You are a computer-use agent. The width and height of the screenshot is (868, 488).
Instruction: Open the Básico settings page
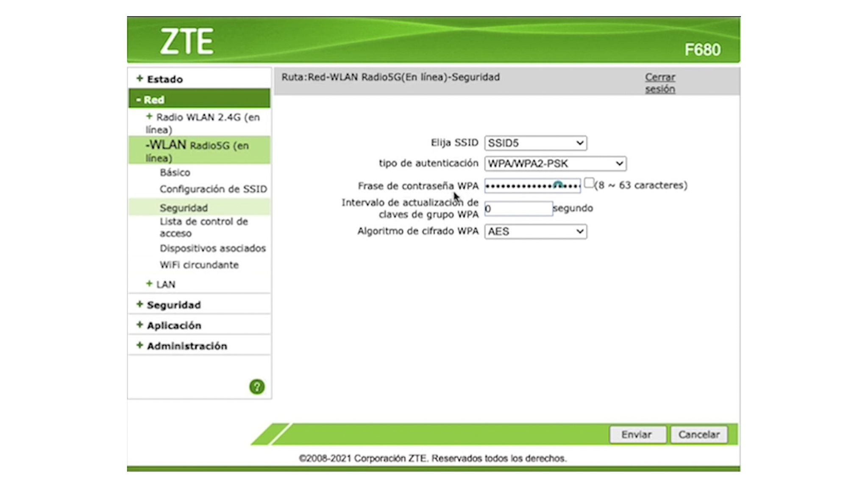click(175, 172)
